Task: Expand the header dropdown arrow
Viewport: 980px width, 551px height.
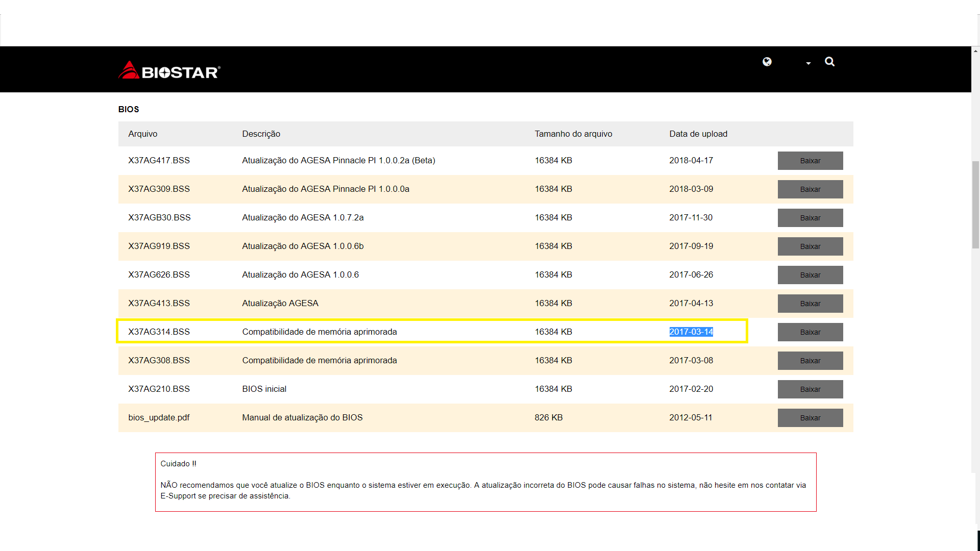Action: pyautogui.click(x=808, y=63)
